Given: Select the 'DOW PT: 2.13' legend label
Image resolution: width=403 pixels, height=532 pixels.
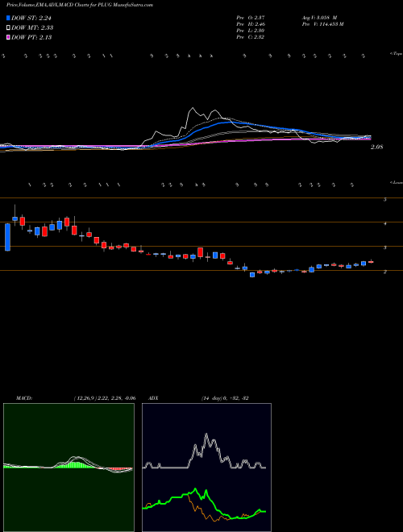Looking at the screenshot, I should click(x=31, y=37).
